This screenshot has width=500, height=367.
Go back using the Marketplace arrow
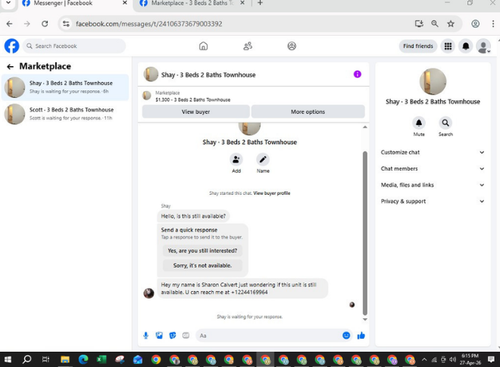(10, 67)
